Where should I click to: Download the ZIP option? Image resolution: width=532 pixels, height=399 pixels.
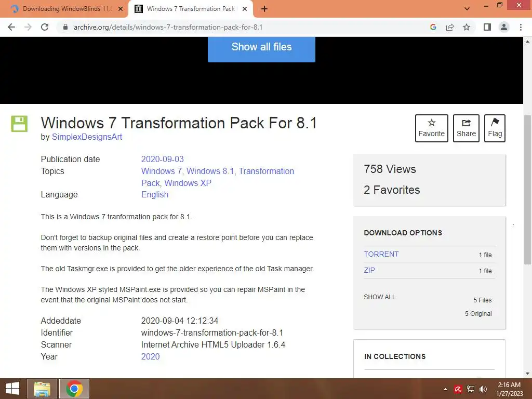pyautogui.click(x=369, y=270)
